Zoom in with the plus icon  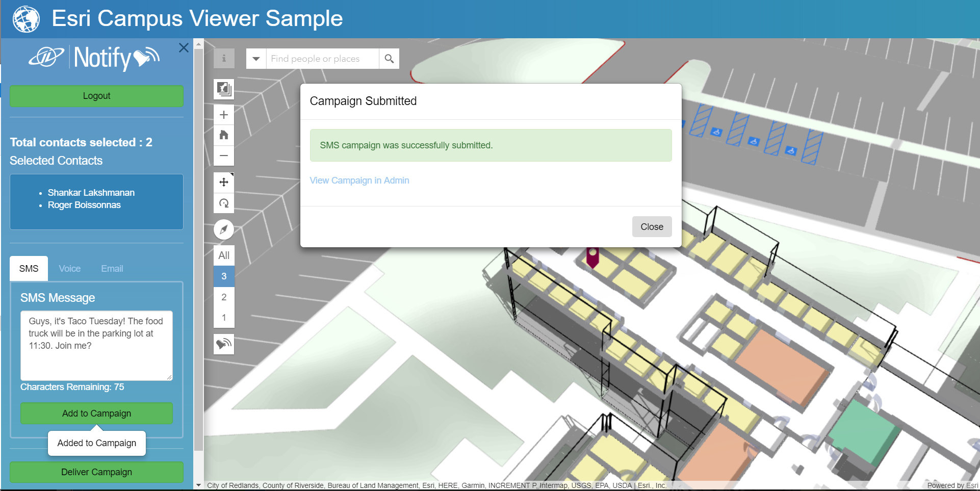click(224, 115)
